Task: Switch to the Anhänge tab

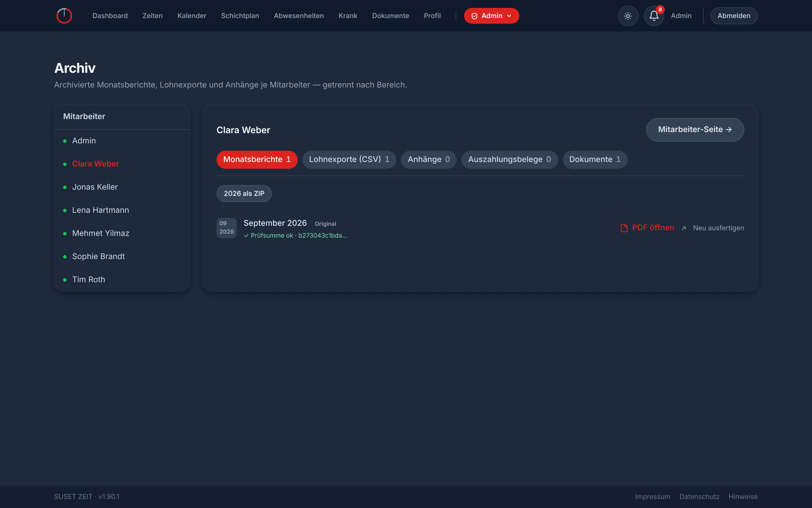Action: [429, 159]
